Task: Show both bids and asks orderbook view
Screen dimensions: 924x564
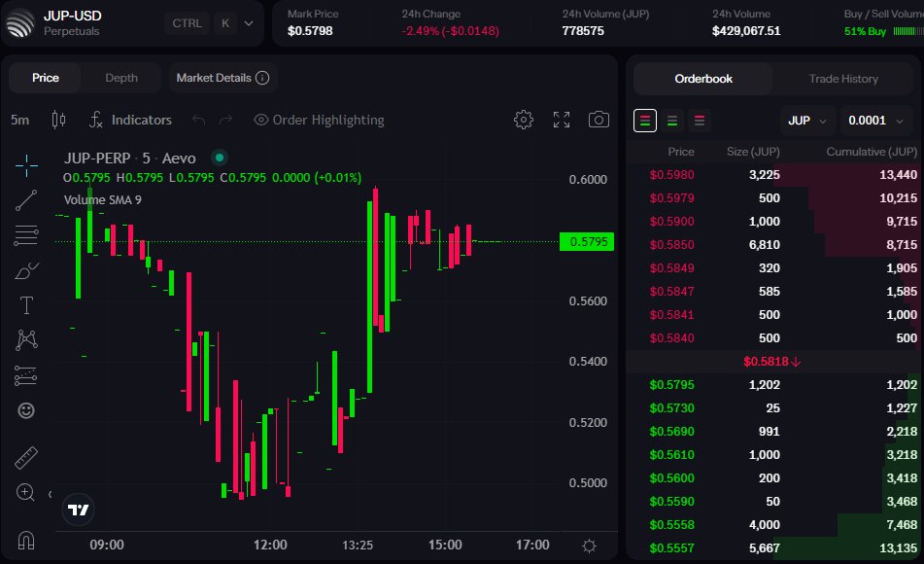Action: 645,121
